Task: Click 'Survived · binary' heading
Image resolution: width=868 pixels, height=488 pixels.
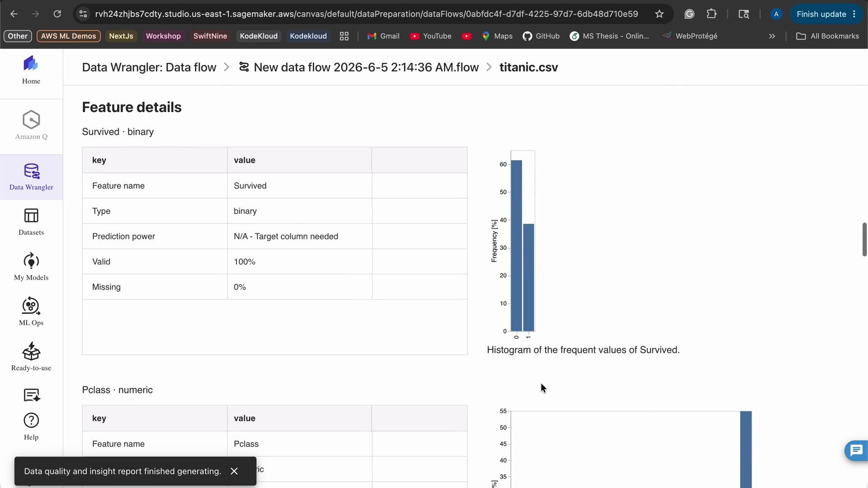Action: 118,132
